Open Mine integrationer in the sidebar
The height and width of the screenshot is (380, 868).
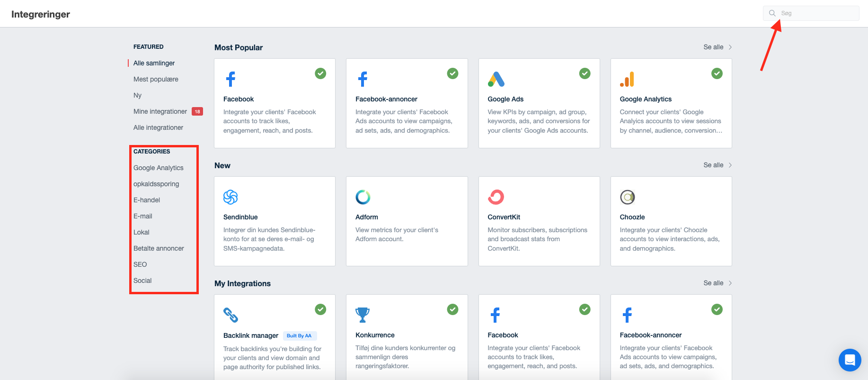(x=160, y=111)
